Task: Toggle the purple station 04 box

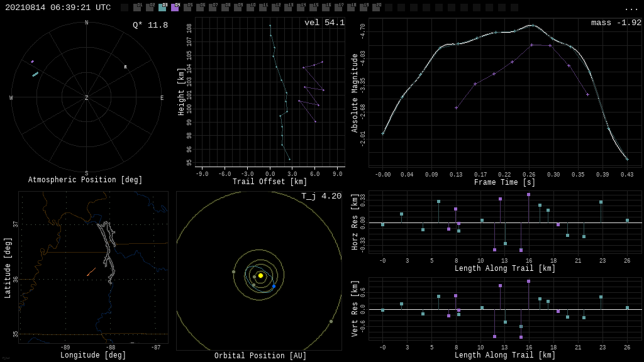Action: coord(175,8)
